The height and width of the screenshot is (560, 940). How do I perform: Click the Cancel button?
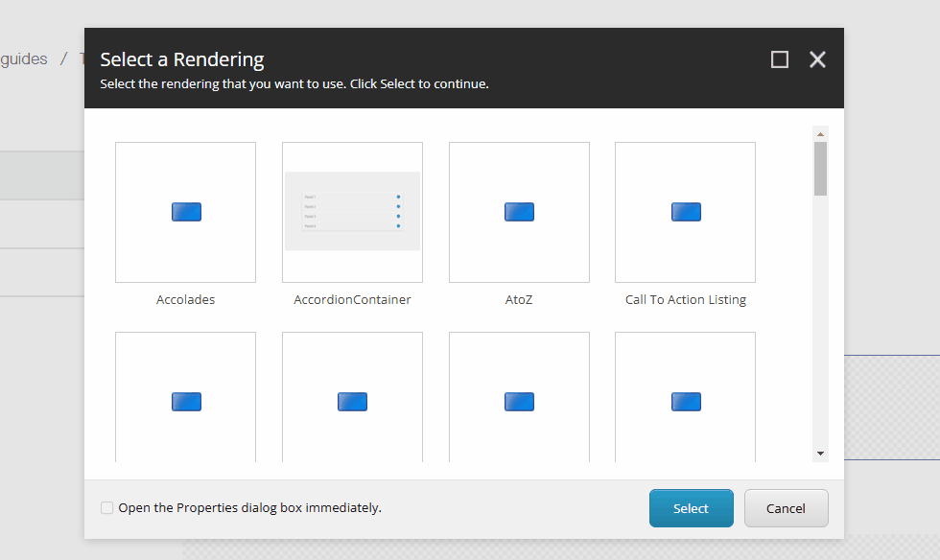click(786, 507)
